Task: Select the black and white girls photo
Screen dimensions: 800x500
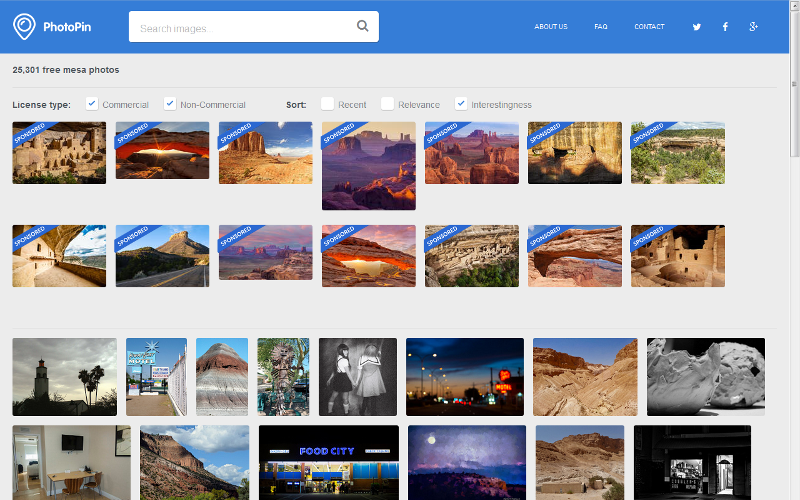Action: click(357, 376)
